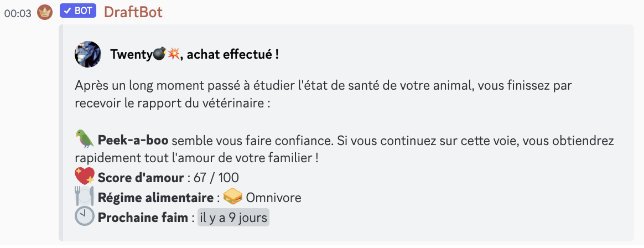Click the clock emoji beside Prochaine faim
Image resolution: width=644 pixels, height=248 pixels.
85,217
